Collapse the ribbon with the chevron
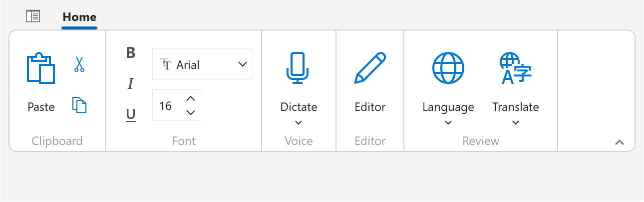 (x=620, y=142)
